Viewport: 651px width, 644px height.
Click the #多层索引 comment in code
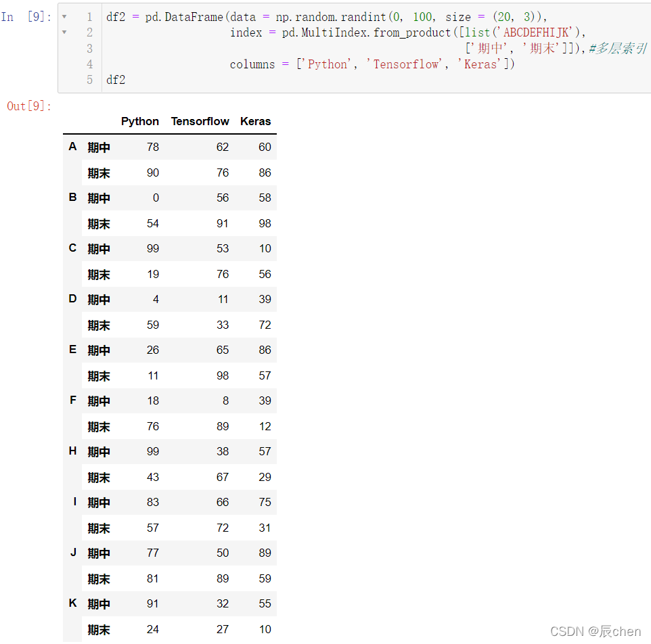618,49
